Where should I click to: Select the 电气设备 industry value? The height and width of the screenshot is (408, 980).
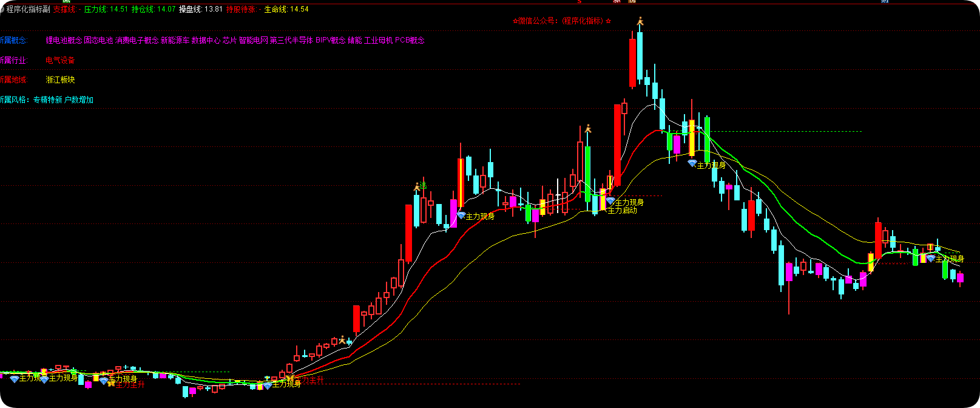[60, 60]
